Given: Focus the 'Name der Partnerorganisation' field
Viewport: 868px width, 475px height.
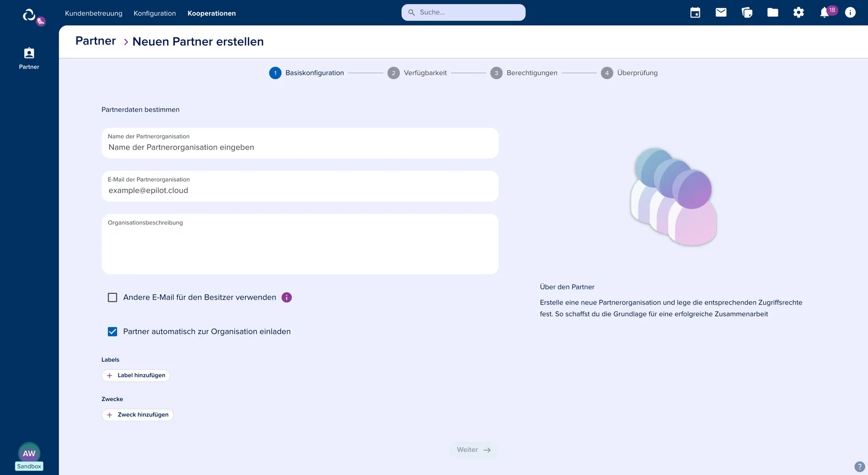Looking at the screenshot, I should pyautogui.click(x=300, y=143).
